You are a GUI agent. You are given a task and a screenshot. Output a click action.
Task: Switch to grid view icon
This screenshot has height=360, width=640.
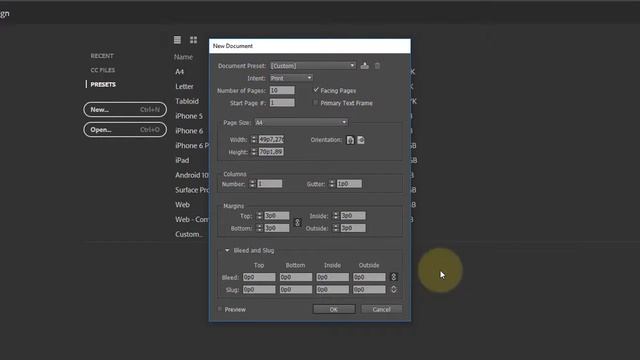[193, 40]
